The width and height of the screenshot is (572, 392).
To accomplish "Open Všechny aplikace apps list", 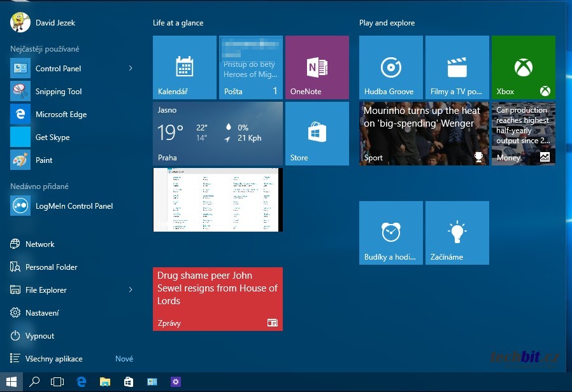I will coord(54,359).
